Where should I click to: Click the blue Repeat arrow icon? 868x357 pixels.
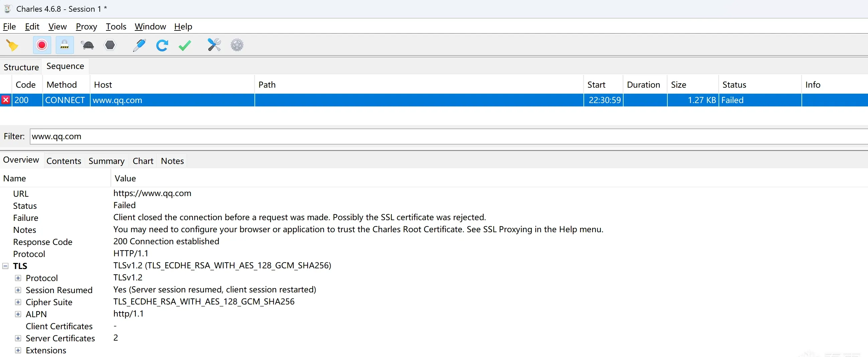tap(162, 45)
